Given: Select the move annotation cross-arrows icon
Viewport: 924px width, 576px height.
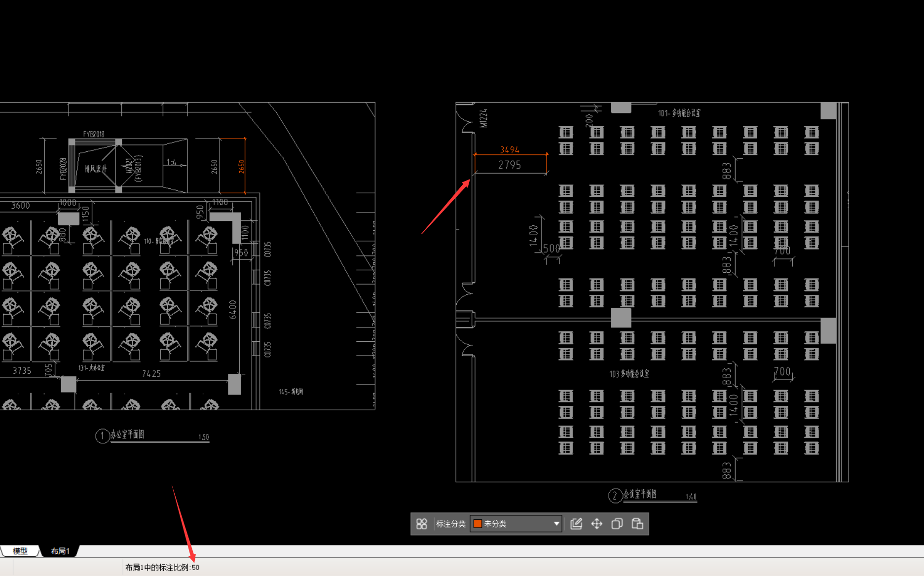Looking at the screenshot, I should click(596, 524).
